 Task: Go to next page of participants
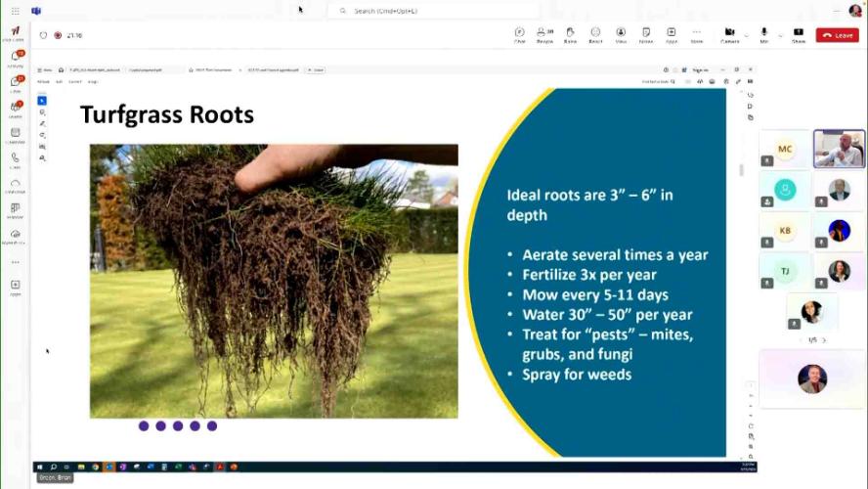824,340
